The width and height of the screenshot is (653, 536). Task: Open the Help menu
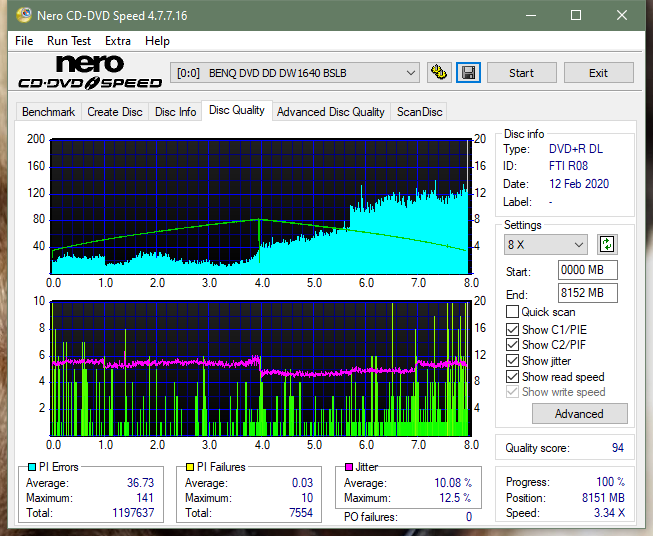[157, 41]
